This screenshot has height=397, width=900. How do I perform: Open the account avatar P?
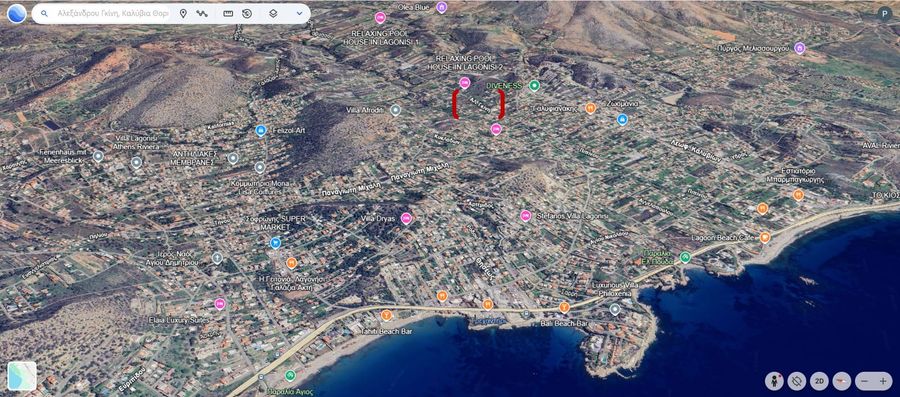(x=884, y=14)
